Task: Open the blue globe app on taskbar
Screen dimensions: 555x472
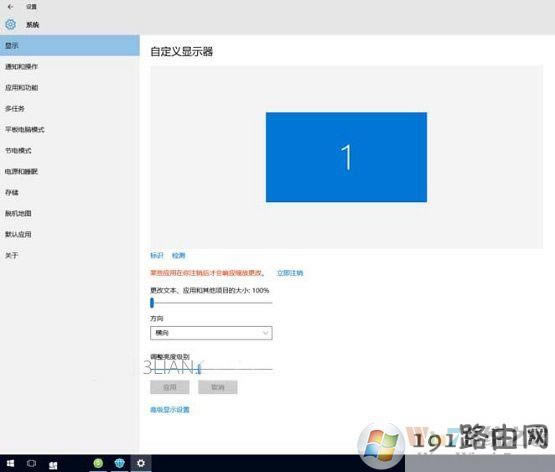Action: click(x=120, y=463)
